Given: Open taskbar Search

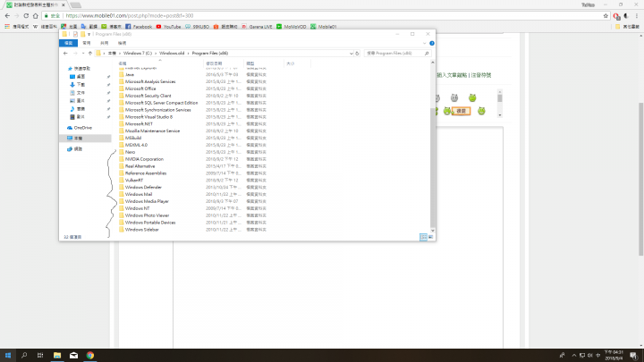Looking at the screenshot, I should click(24, 356).
